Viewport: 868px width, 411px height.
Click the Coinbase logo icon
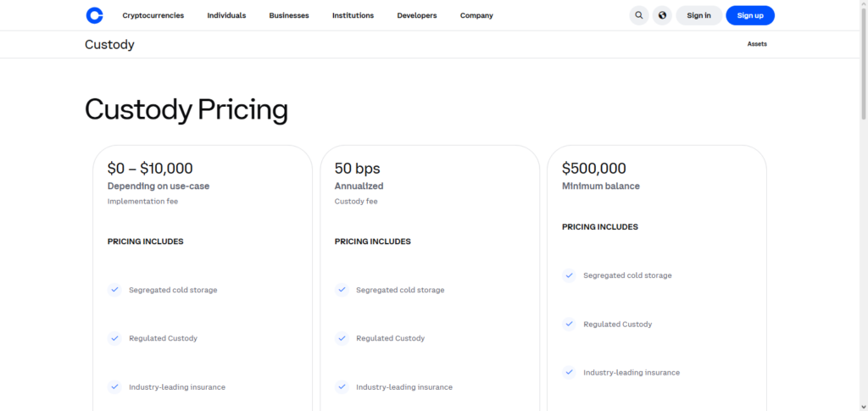(x=95, y=15)
